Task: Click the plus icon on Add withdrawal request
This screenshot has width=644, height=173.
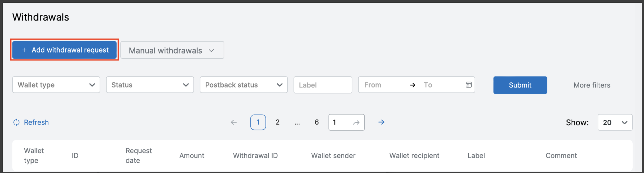Action: coord(24,50)
